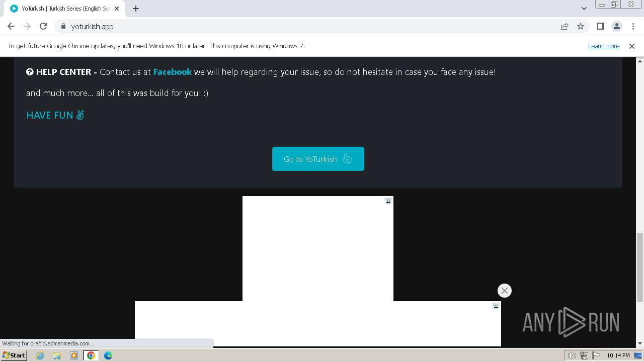This screenshot has width=644, height=362.
Task: Click the scrollbar up arrow
Action: [x=640, y=61]
